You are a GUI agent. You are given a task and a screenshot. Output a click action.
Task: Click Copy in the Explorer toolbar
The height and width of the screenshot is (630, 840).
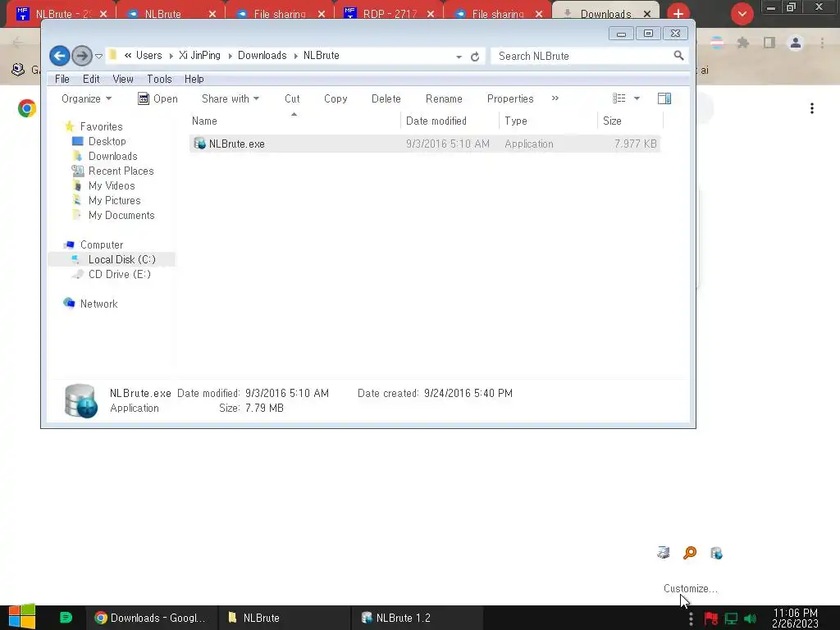pyautogui.click(x=336, y=98)
